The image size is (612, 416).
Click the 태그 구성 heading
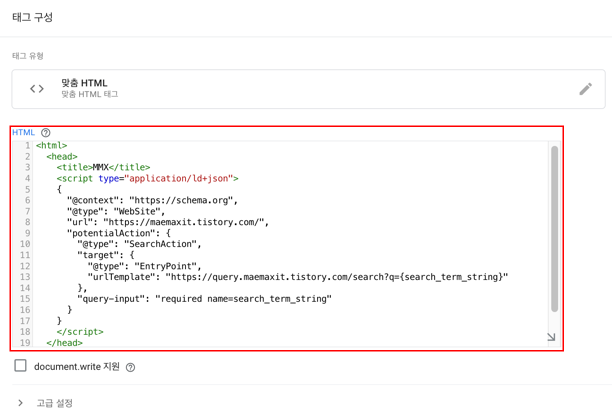pos(32,17)
